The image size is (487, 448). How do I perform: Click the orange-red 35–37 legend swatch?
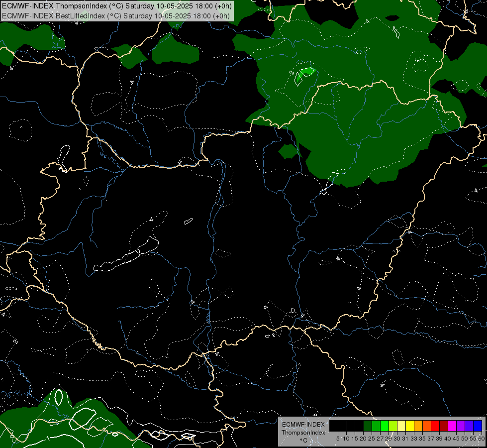pyautogui.click(x=427, y=426)
